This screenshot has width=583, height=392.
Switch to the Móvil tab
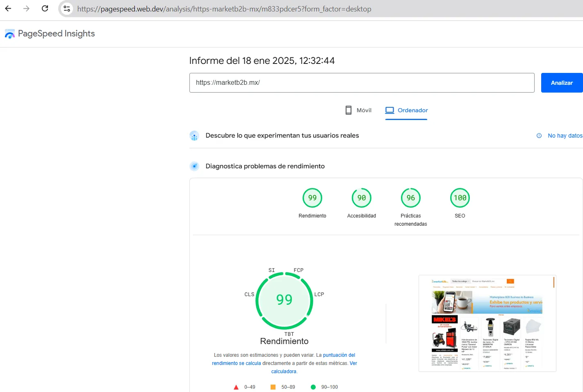pyautogui.click(x=358, y=110)
